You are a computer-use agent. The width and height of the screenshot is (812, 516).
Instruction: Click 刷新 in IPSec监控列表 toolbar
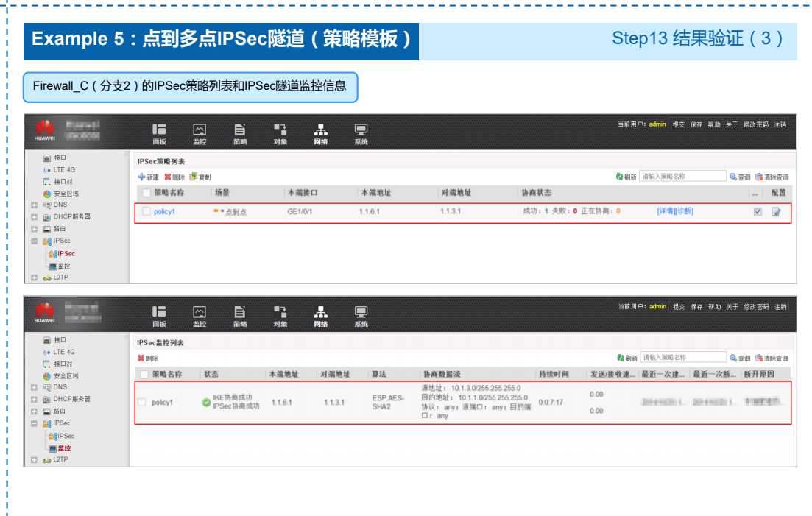click(x=627, y=358)
